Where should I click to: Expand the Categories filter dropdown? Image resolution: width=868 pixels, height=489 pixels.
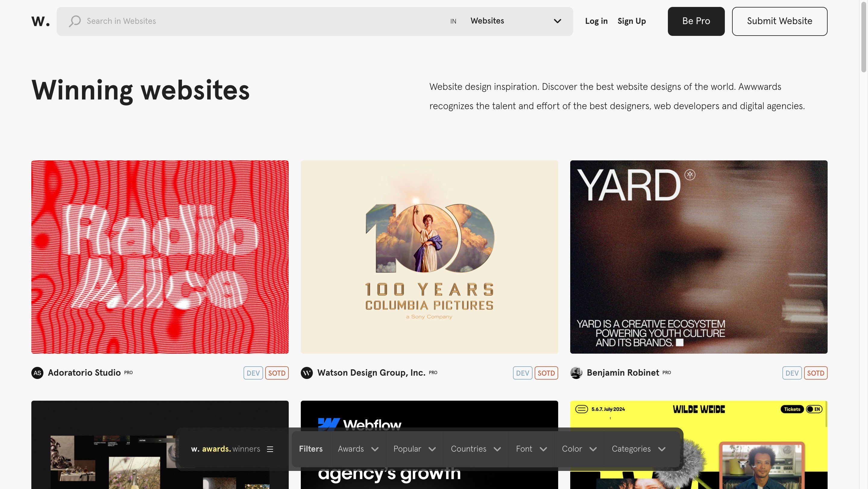click(638, 449)
